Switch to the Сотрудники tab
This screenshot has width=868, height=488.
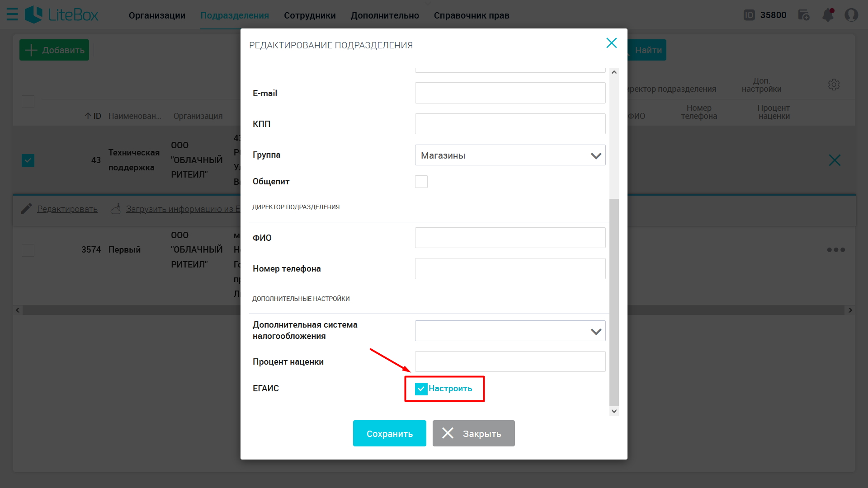tap(310, 15)
